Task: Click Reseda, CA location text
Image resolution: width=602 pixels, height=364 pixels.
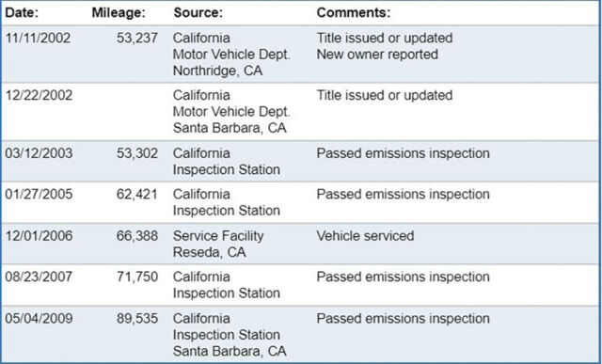Action: [x=209, y=252]
